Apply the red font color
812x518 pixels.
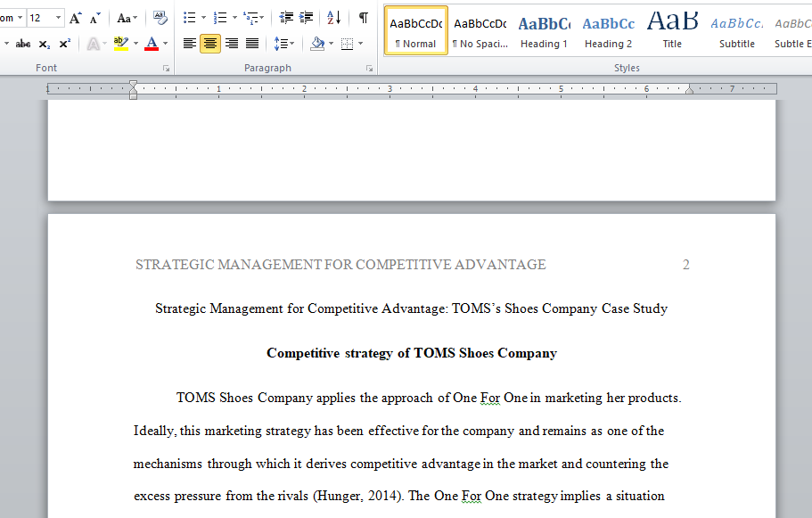(152, 44)
